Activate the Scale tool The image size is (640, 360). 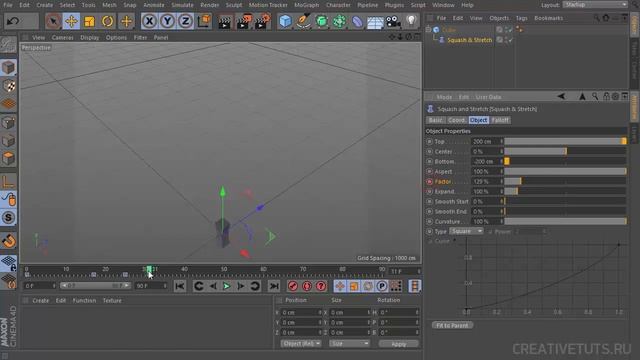89,21
